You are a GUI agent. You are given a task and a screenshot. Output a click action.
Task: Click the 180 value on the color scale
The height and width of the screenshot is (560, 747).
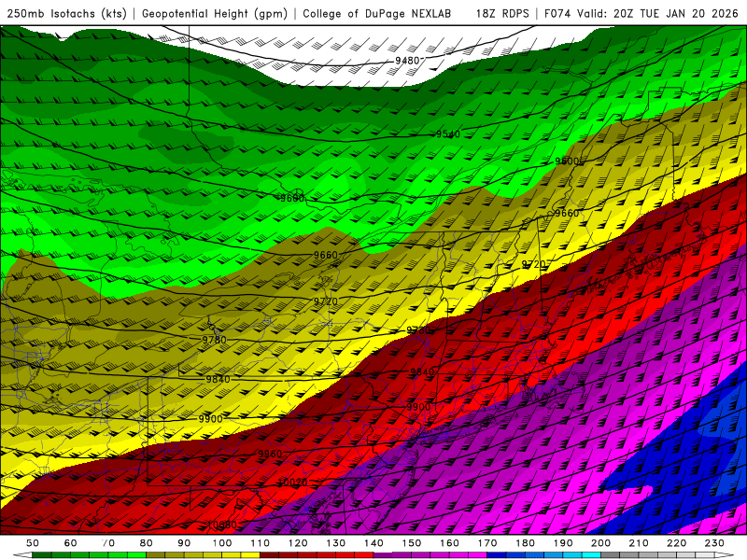click(525, 543)
